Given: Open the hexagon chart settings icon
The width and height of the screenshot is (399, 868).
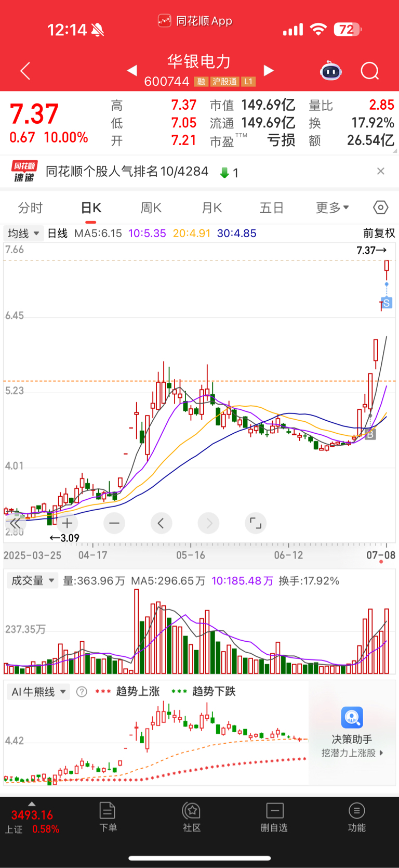Looking at the screenshot, I should coord(381,208).
